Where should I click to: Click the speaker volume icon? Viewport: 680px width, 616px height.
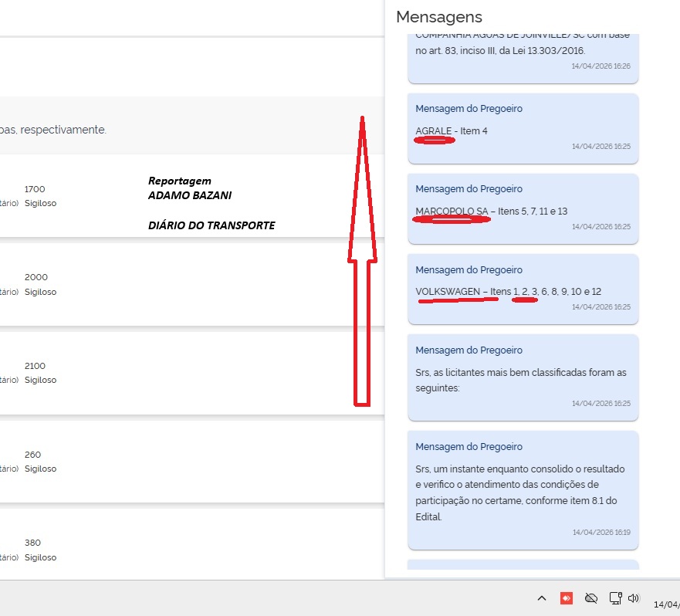[634, 597]
